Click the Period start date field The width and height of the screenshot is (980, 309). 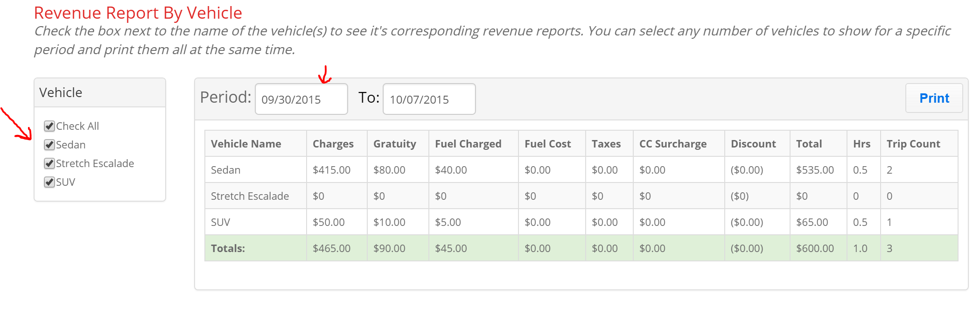click(301, 99)
